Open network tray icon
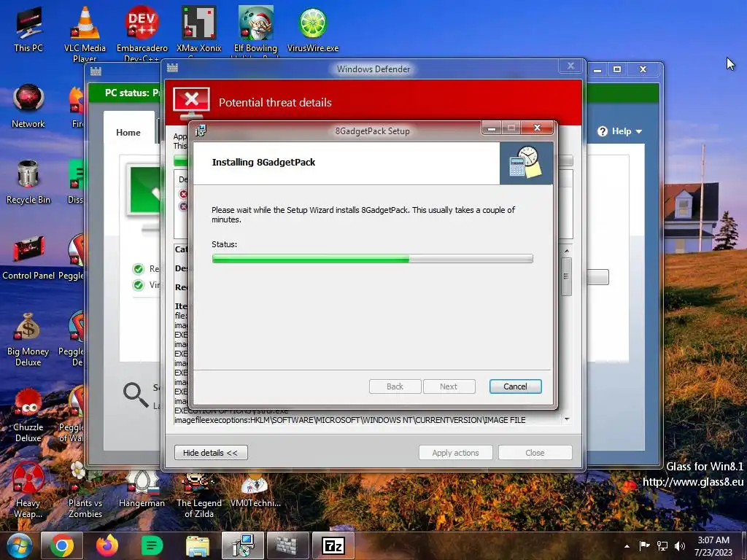 pyautogui.click(x=662, y=545)
